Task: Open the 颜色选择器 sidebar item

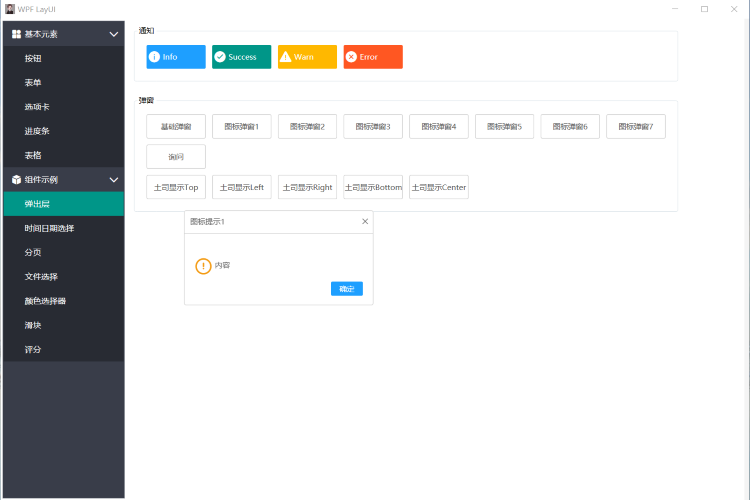Action: click(x=64, y=301)
